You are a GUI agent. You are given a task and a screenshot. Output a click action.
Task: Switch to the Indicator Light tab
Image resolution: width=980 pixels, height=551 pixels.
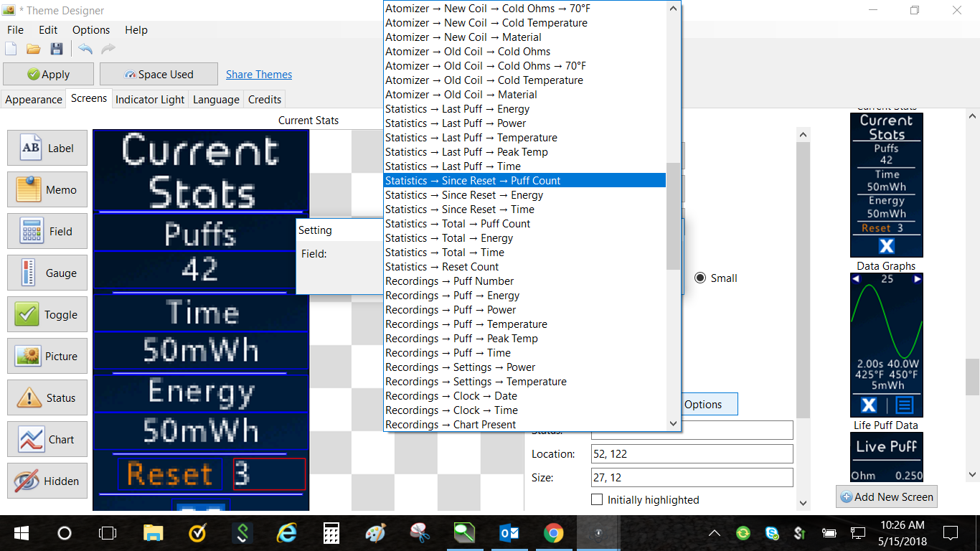click(150, 100)
